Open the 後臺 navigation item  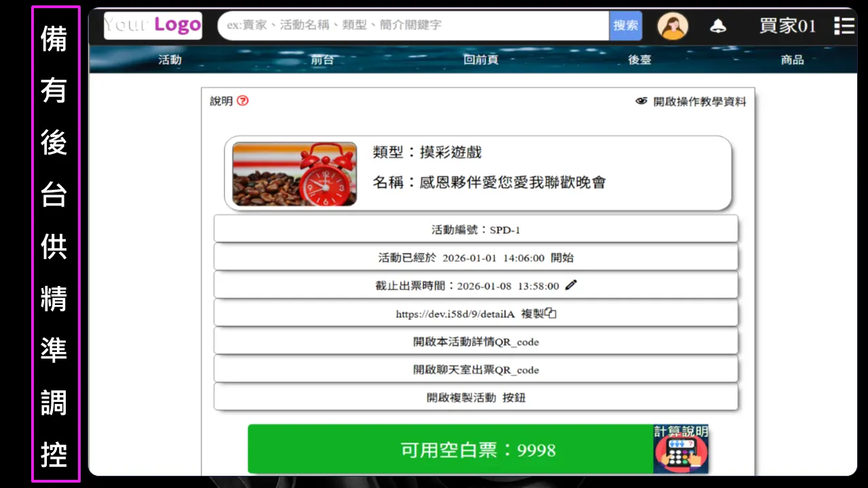pos(639,60)
